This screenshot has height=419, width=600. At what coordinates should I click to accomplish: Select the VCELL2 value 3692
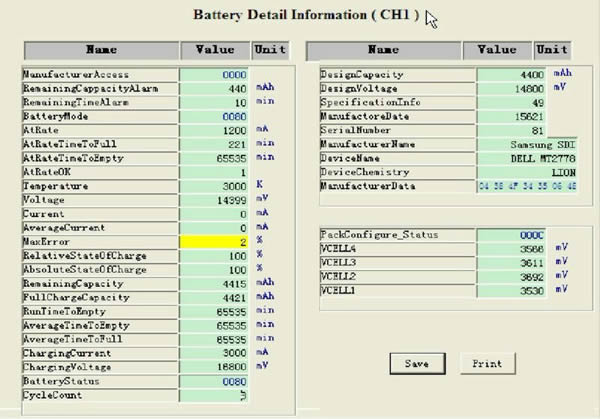coord(511,277)
